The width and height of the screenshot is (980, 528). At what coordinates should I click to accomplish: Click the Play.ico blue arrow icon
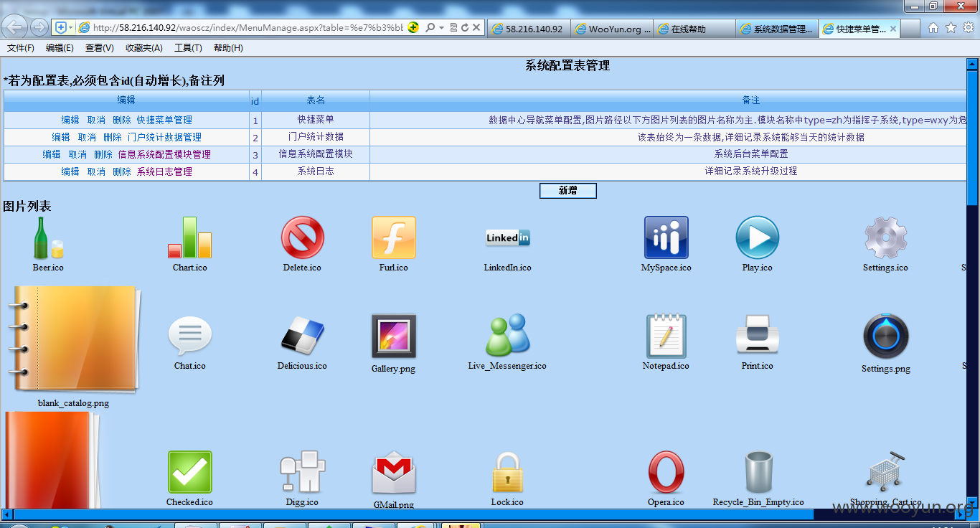(757, 237)
